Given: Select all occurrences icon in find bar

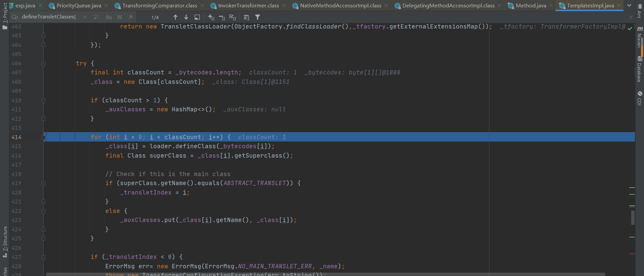Looking at the screenshot, I should [233, 17].
